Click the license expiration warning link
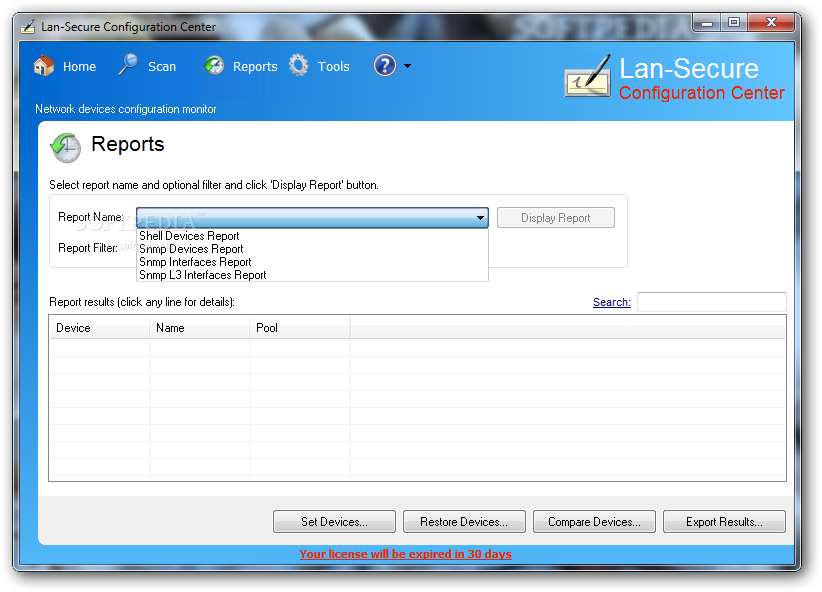Screen dimensions: 822x592 click(x=406, y=554)
